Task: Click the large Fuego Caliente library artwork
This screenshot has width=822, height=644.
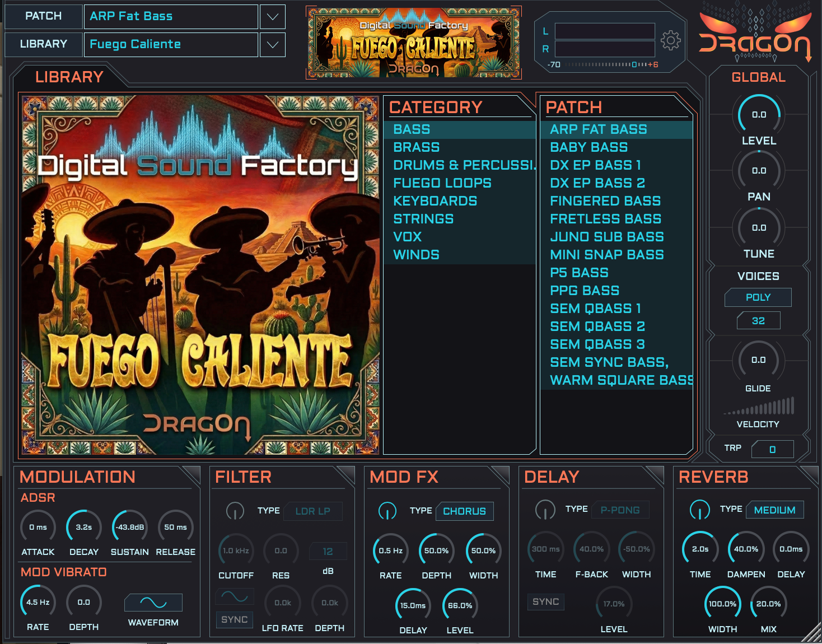Action: (x=200, y=274)
